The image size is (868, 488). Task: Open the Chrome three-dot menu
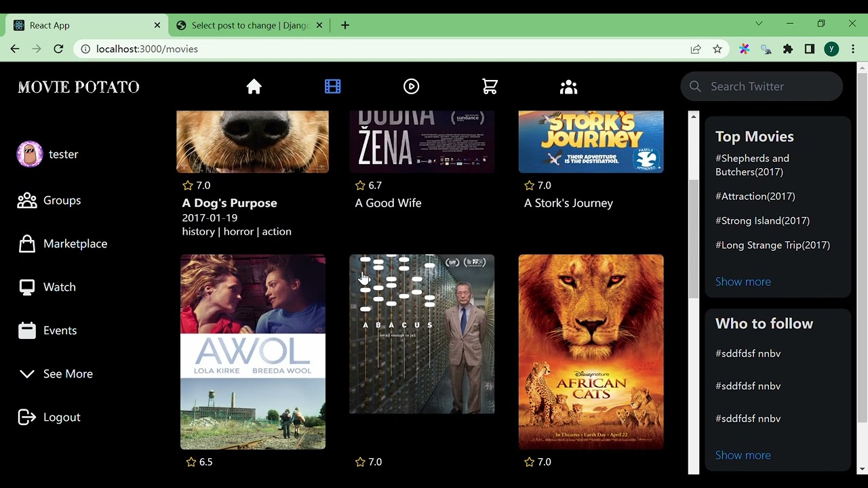853,49
